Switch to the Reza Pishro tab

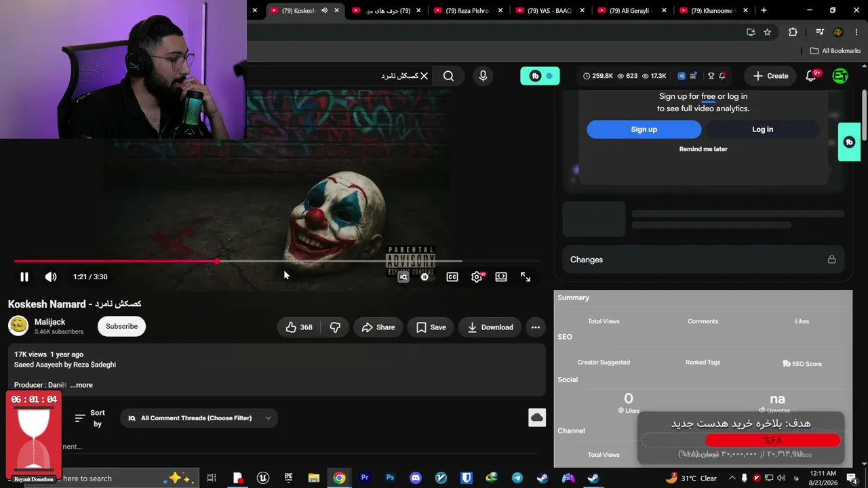[467, 10]
